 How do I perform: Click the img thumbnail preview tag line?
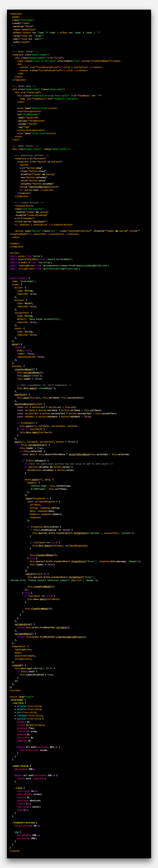click(x=49, y=99)
